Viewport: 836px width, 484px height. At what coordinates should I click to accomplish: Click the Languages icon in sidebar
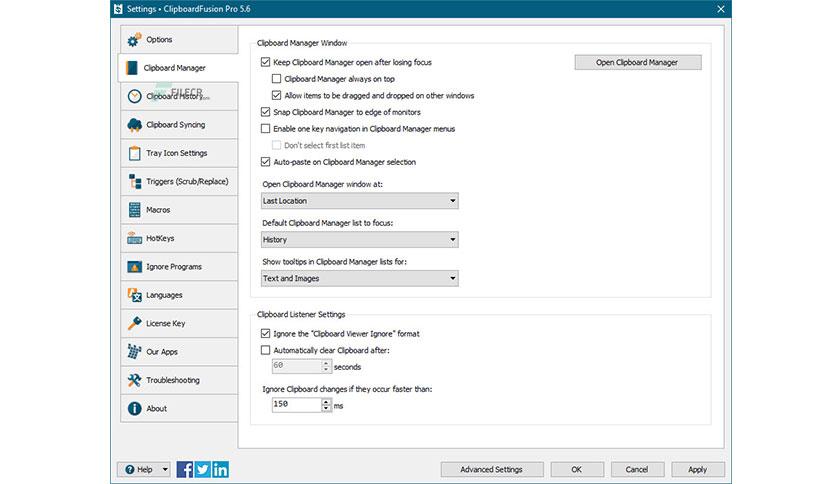coord(134,295)
